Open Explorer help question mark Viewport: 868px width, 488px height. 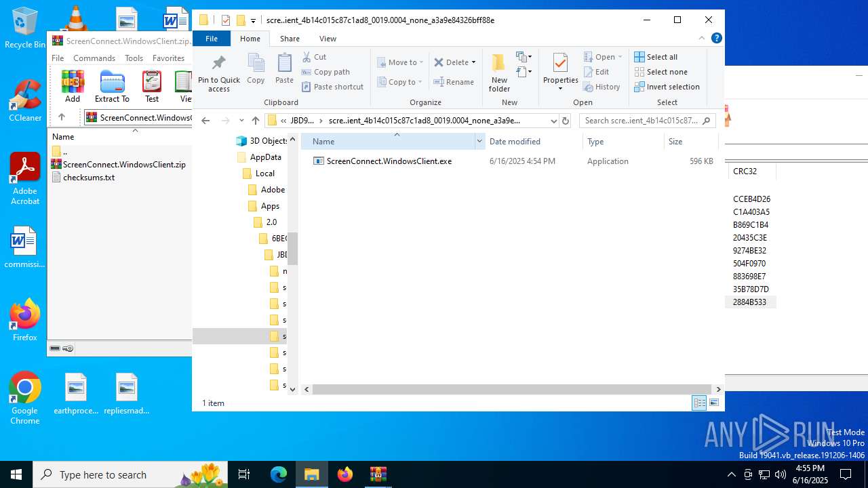(716, 39)
